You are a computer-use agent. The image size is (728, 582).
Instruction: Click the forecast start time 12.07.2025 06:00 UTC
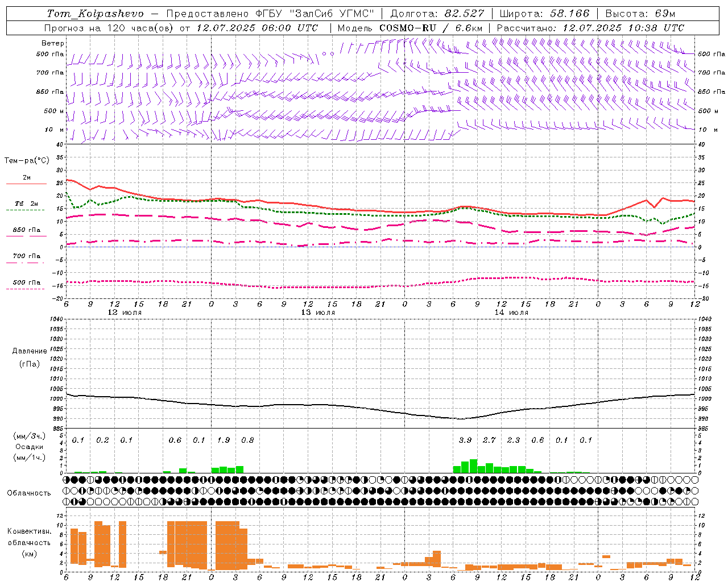(x=257, y=28)
